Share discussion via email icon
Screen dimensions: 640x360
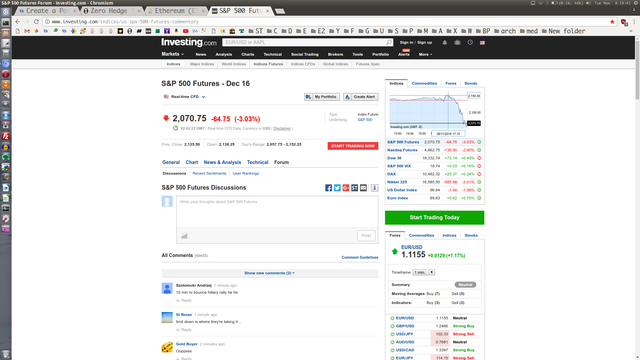pos(363,188)
